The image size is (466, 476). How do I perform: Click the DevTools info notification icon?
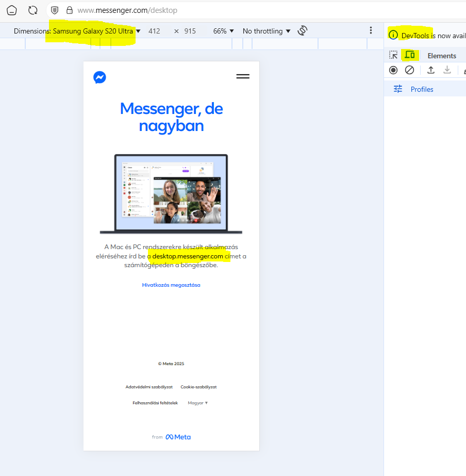point(393,35)
